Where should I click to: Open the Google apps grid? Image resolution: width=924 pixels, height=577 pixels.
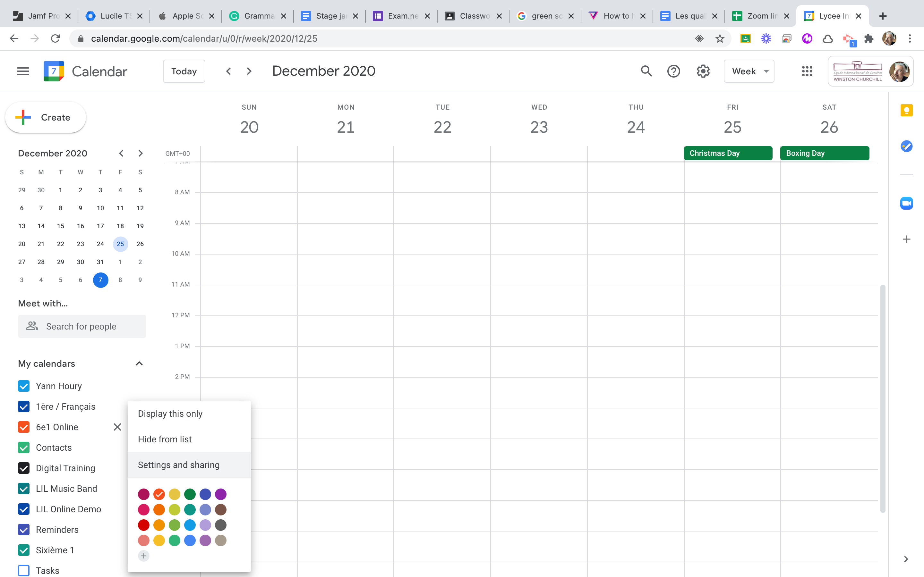point(807,71)
